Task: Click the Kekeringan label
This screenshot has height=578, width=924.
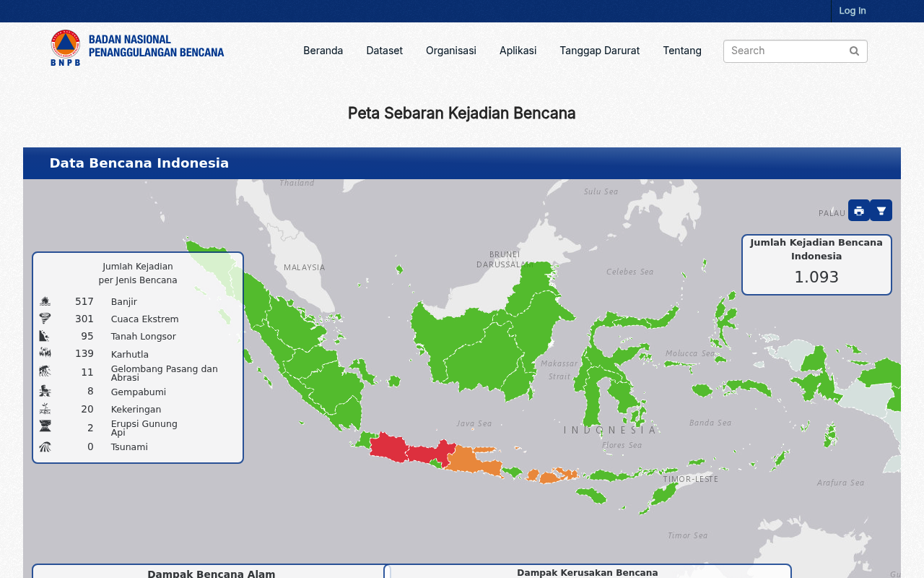Action: point(136,410)
